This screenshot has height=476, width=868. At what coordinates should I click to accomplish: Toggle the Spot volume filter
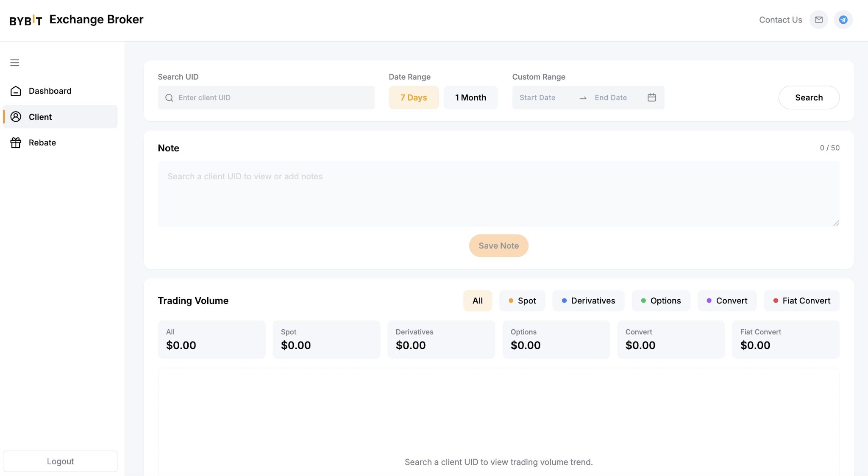(522, 301)
